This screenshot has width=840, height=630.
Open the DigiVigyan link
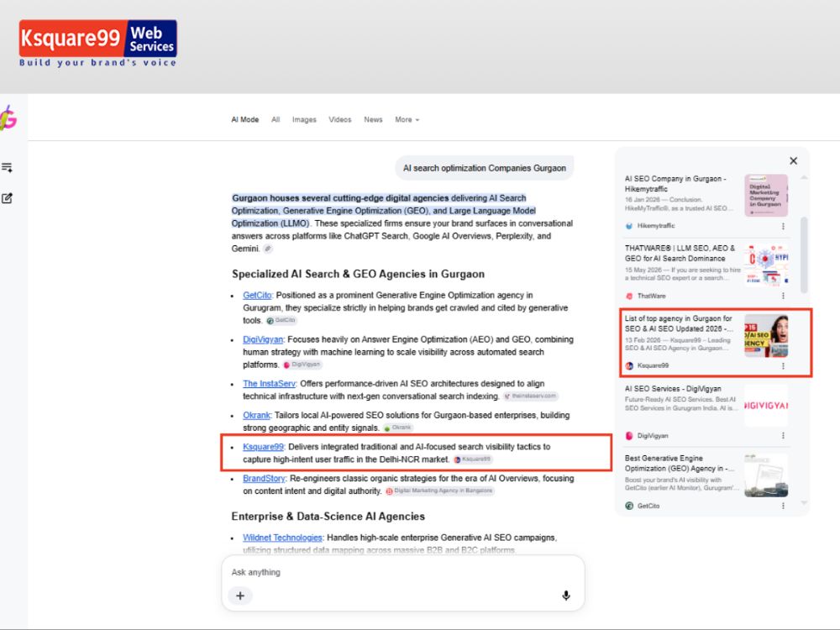click(262, 339)
